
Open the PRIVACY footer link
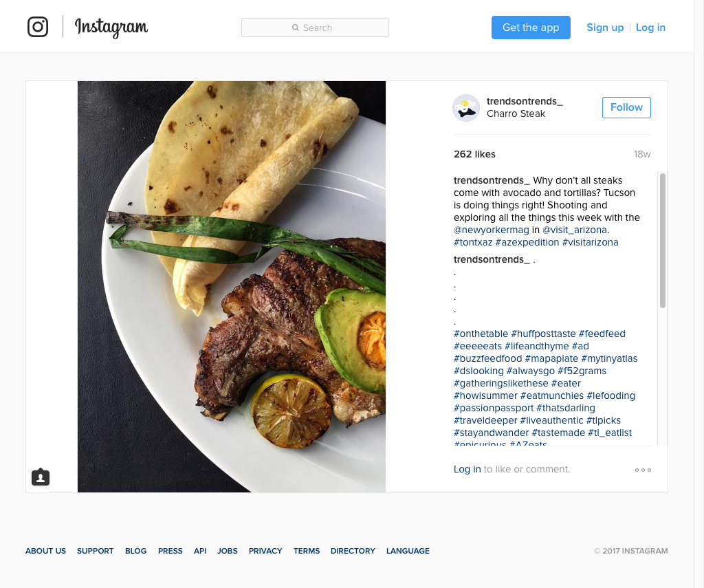point(265,551)
